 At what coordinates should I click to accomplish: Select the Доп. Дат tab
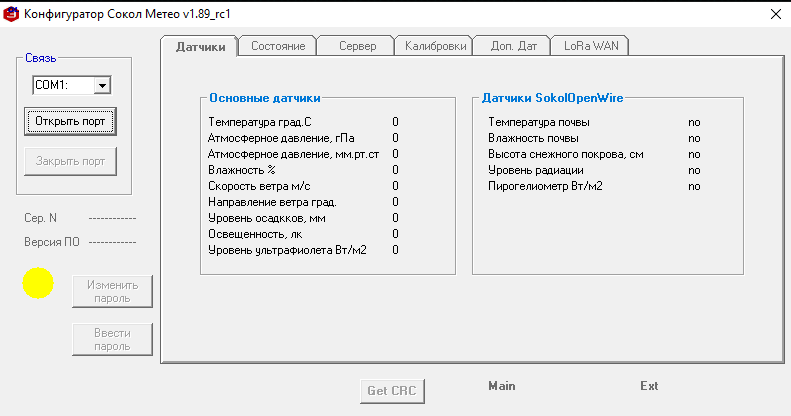(513, 46)
